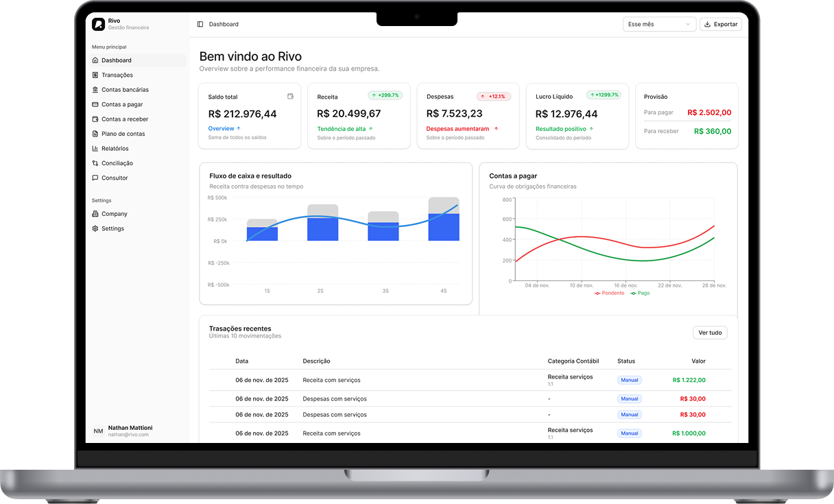This screenshot has width=834, height=504.
Task: Toggle the Pago legend in Contas a pagar chart
Action: pos(639,292)
